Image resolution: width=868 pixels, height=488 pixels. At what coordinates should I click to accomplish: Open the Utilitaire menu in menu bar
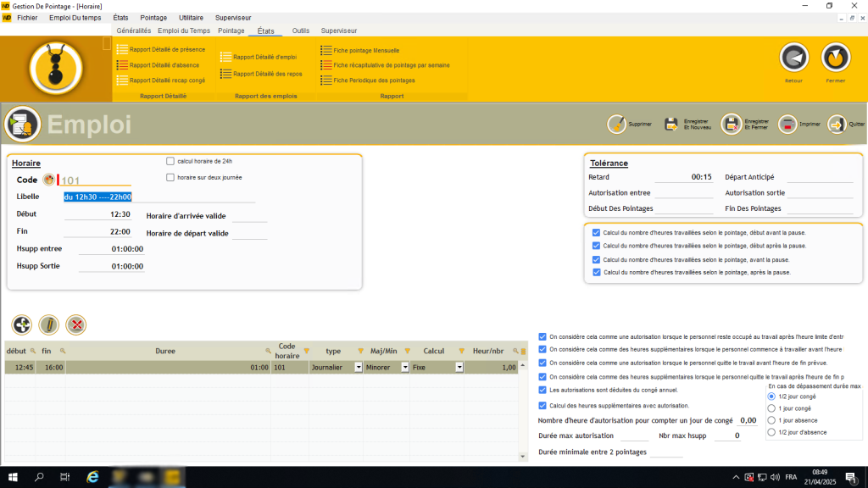tap(191, 17)
